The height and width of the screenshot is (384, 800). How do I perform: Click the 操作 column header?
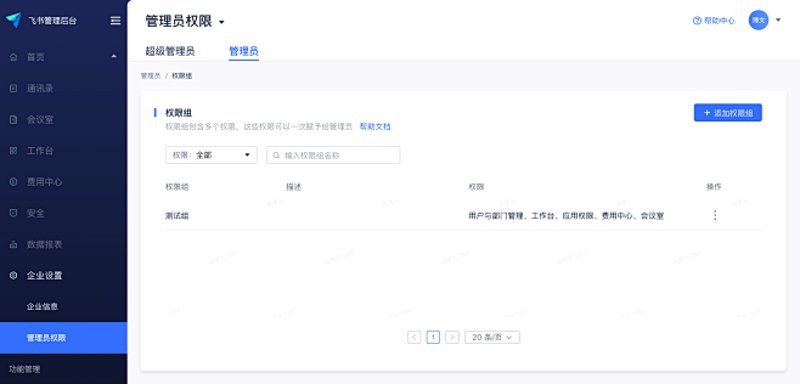point(714,187)
